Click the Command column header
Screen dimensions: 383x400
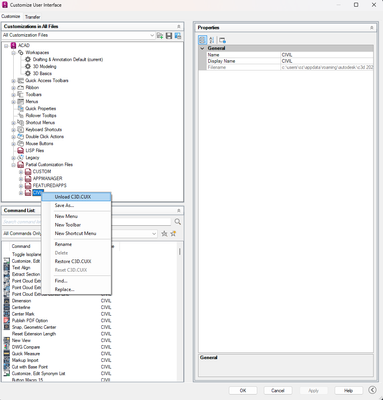click(21, 246)
